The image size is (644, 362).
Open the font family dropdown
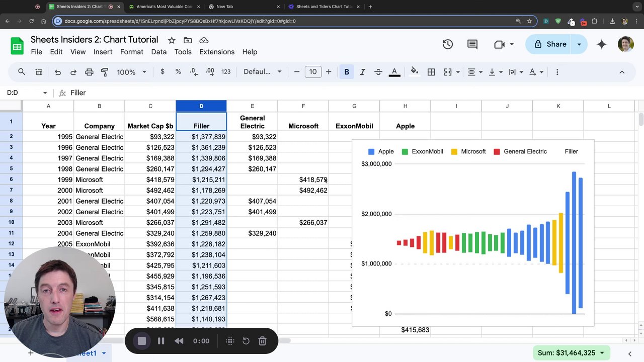262,72
